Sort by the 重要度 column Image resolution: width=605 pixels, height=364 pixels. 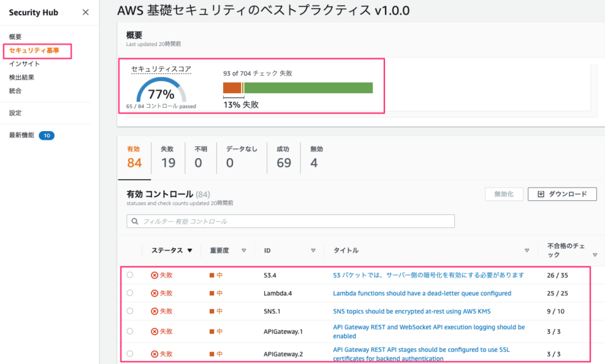pos(228,250)
